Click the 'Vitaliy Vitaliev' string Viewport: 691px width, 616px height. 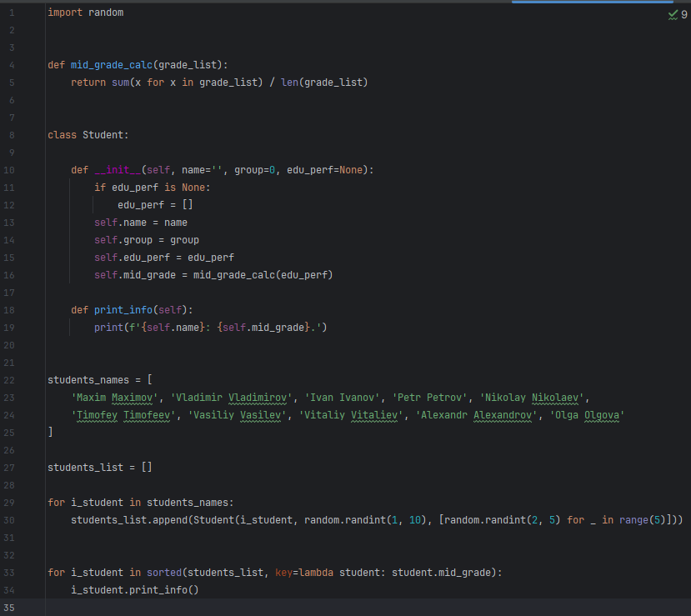click(351, 415)
